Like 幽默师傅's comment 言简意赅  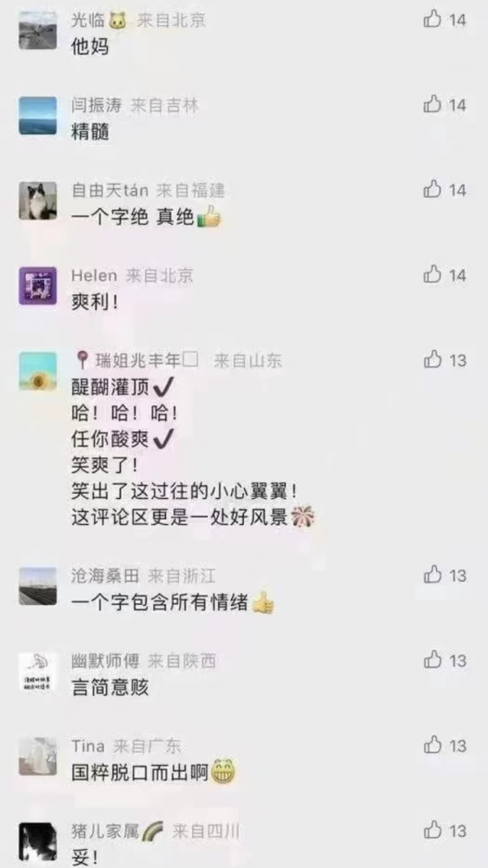(x=432, y=660)
